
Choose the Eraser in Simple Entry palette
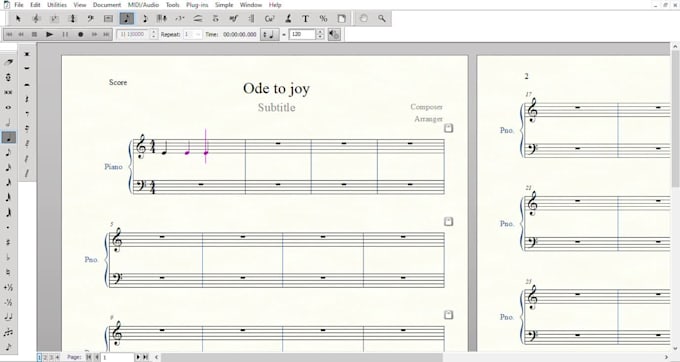coord(8,62)
